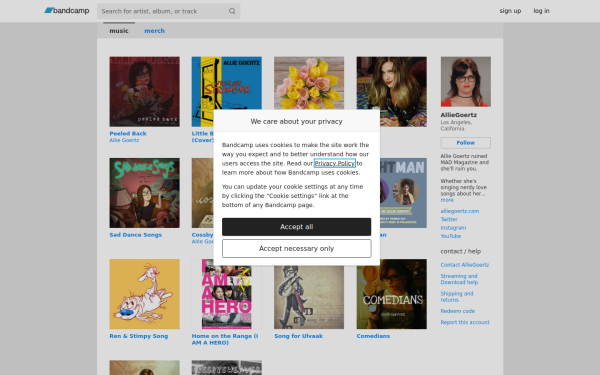The width and height of the screenshot is (600, 375).
Task: Open the Ren & Stimpy Song title link
Action: [139, 336]
